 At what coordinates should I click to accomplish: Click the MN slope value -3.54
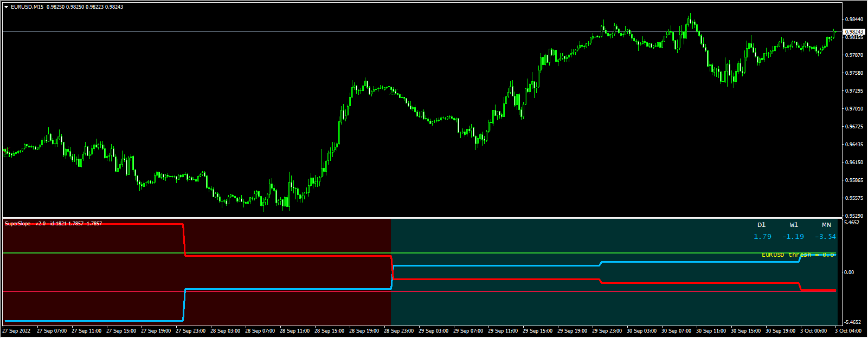pos(825,237)
